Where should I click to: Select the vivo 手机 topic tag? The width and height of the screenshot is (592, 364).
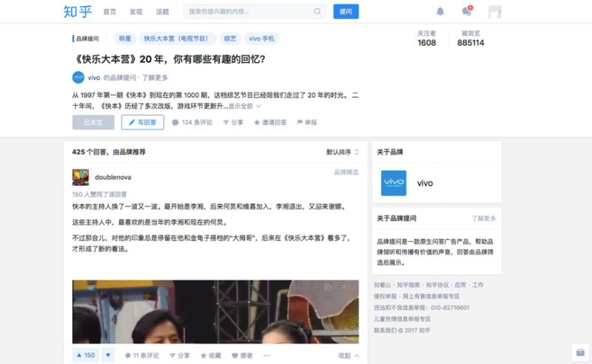click(x=262, y=38)
